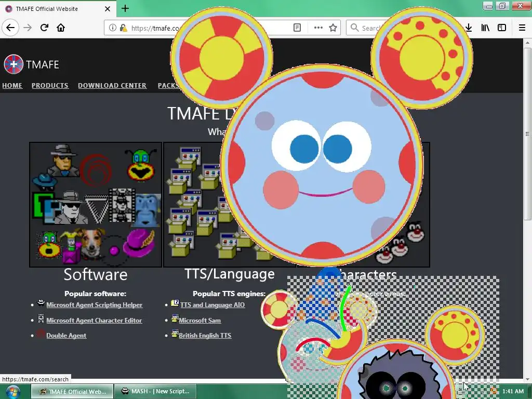Click the TTS/Language heading text
Image resolution: width=532 pixels, height=399 pixels.
pyautogui.click(x=230, y=274)
